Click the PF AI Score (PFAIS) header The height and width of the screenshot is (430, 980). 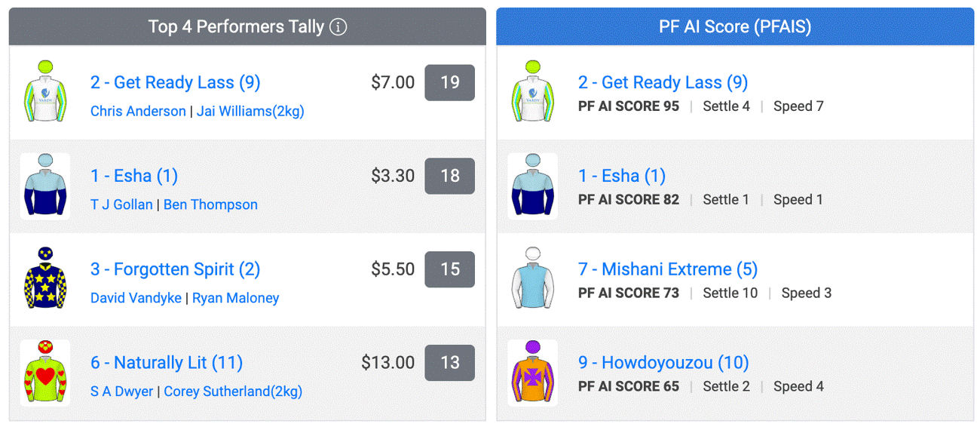coord(735,27)
